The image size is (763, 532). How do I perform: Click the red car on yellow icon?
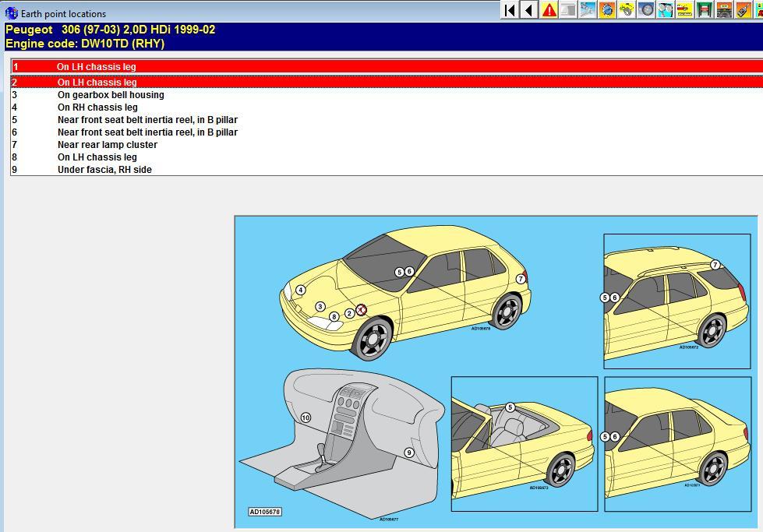(x=685, y=10)
